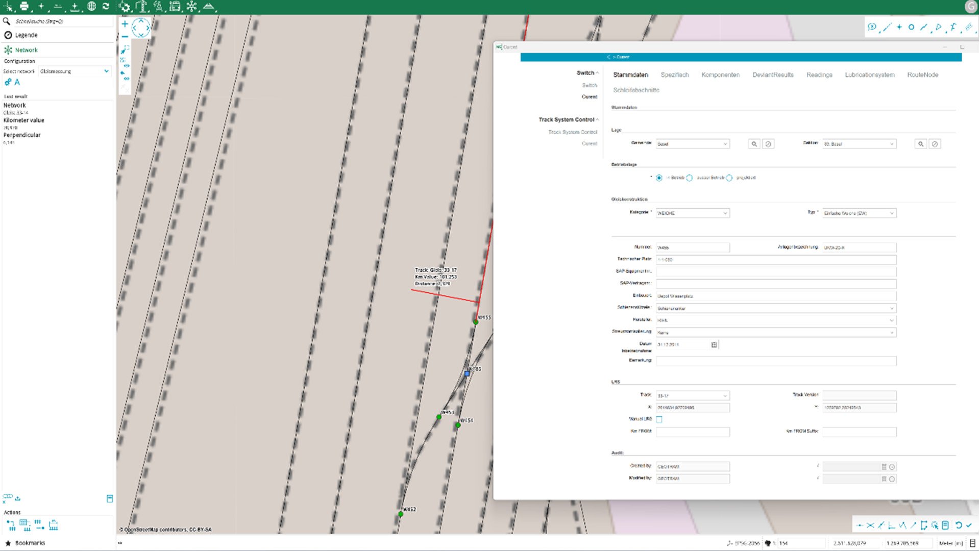Click the calendar icon beside Datum field
Viewport: 980px width, 551px height.
(714, 345)
